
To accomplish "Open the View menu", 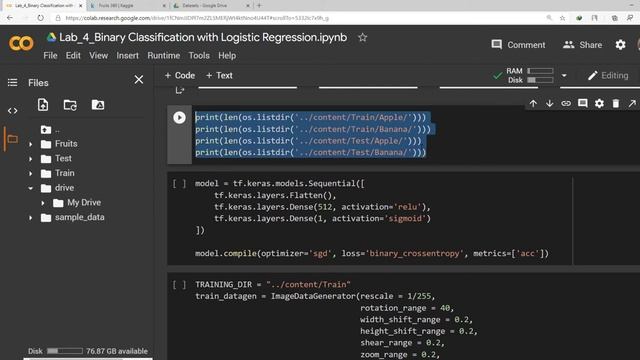I will point(98,56).
